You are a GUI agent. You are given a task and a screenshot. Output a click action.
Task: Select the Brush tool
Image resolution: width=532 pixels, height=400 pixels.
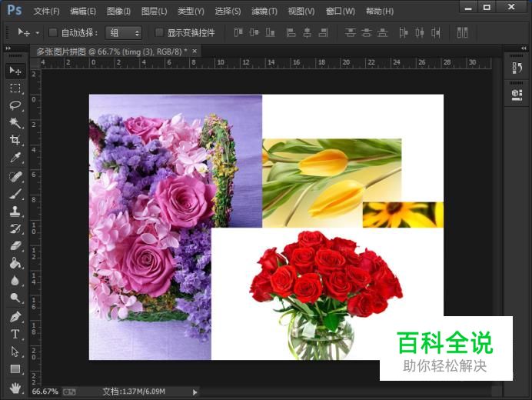[x=15, y=194]
